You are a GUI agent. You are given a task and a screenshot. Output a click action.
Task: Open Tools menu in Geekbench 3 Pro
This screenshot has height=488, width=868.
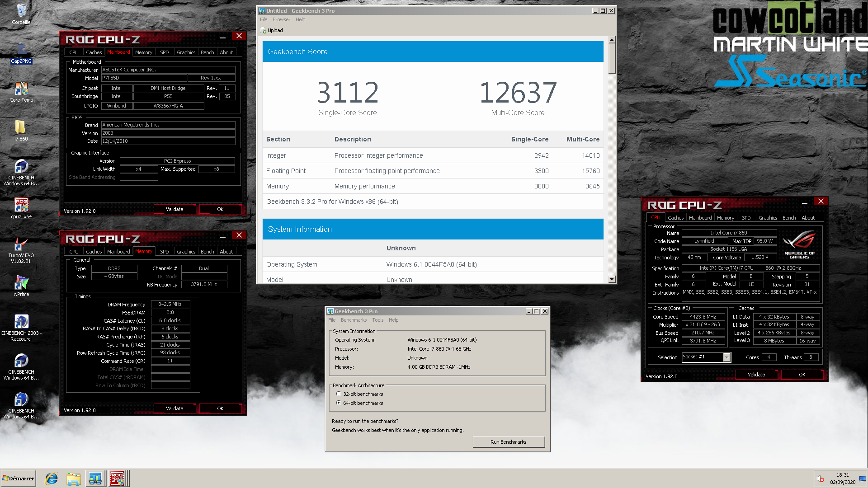[378, 320]
